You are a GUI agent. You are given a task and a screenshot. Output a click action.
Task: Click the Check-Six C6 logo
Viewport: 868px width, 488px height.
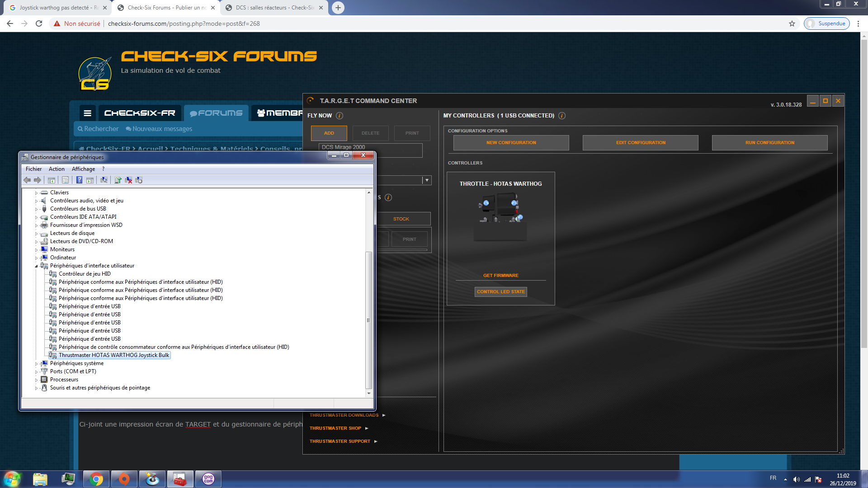pos(95,74)
